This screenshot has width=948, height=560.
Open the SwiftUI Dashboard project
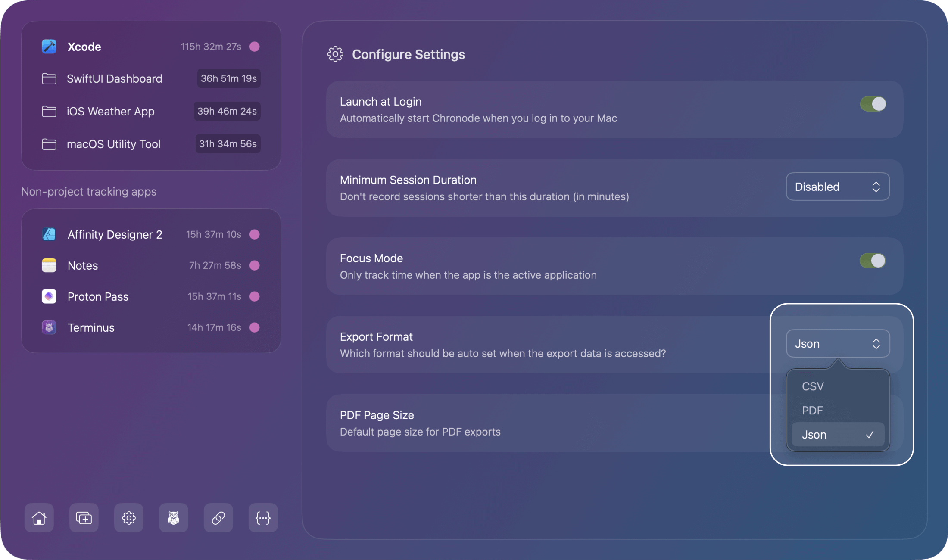pyautogui.click(x=114, y=79)
